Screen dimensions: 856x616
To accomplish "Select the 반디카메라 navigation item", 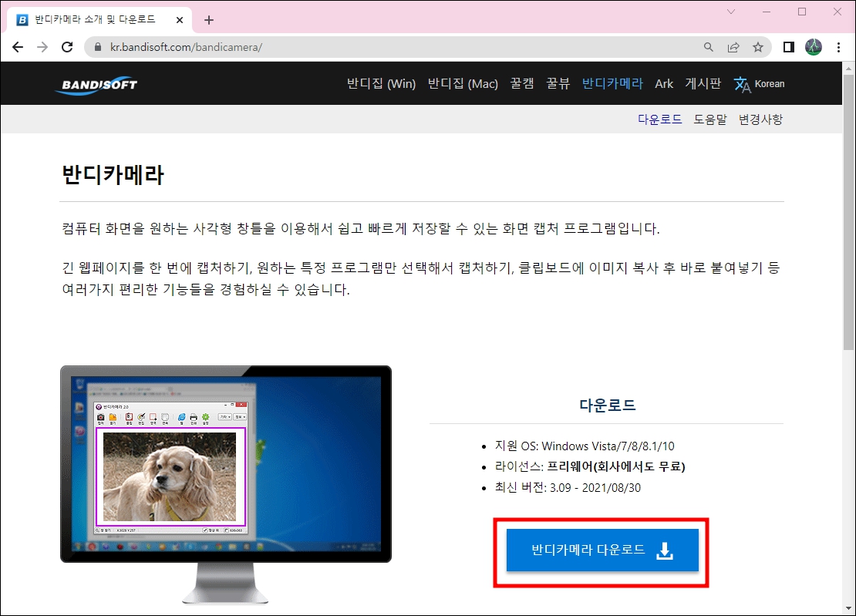I will [612, 83].
